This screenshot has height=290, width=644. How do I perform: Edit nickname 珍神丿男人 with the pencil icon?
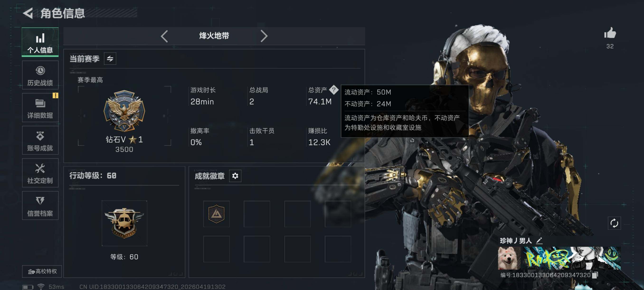click(539, 241)
